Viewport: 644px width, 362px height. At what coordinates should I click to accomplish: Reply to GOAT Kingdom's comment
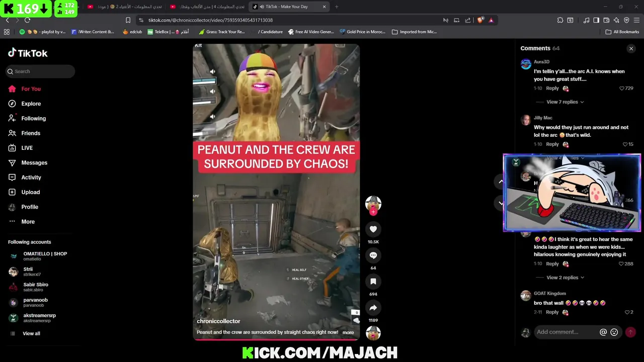click(x=552, y=312)
